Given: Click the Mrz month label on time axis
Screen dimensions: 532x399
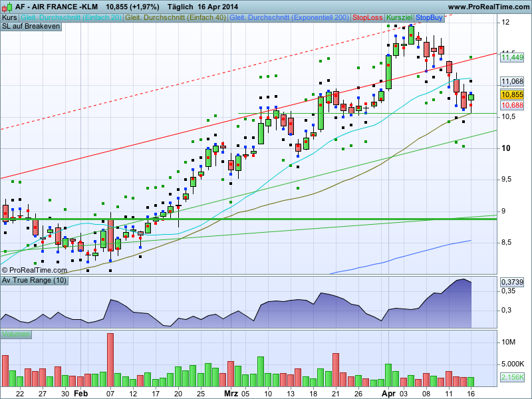Looking at the screenshot, I should tap(231, 394).
